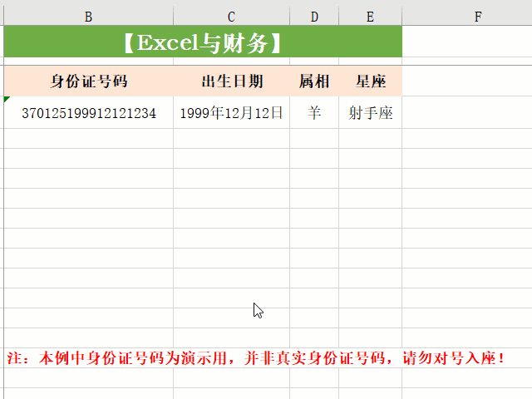Screen dimensions: 532x399
Task: Select column D header
Action: tap(314, 16)
